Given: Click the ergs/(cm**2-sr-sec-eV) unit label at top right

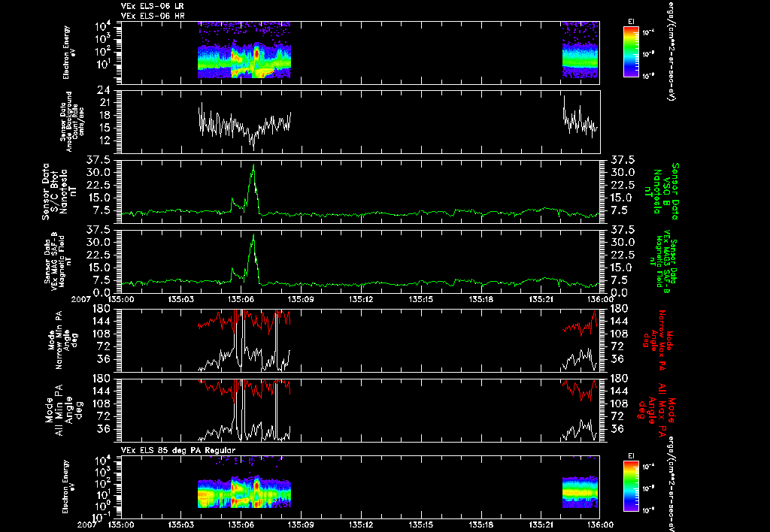Looking at the screenshot, I should coord(670,50).
